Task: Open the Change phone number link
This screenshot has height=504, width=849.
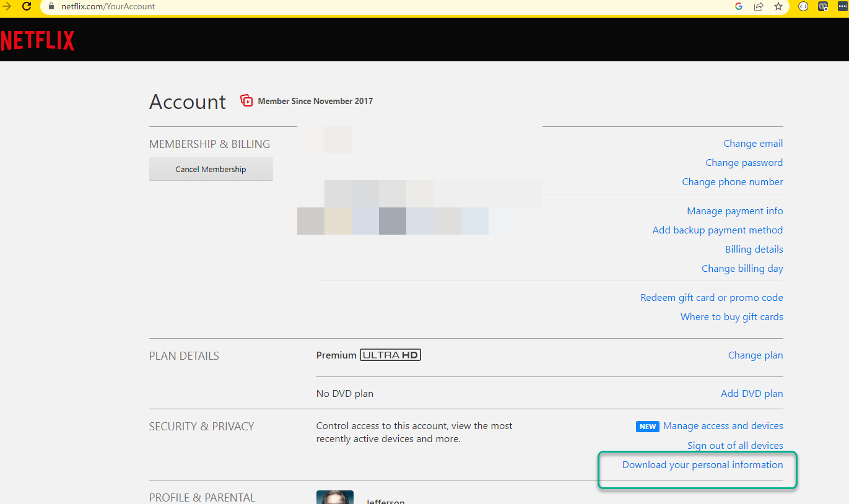Action: 733,182
